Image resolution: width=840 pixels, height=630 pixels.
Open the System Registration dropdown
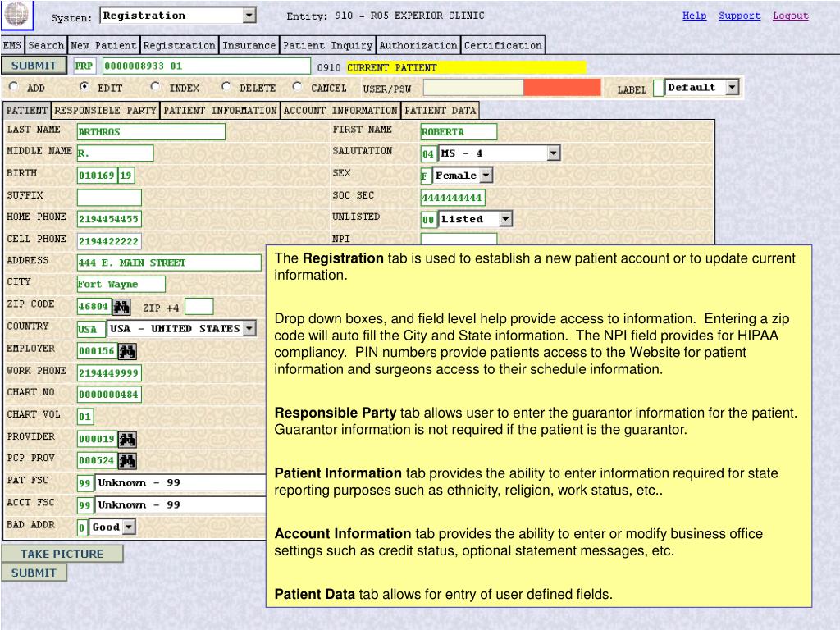(x=178, y=16)
